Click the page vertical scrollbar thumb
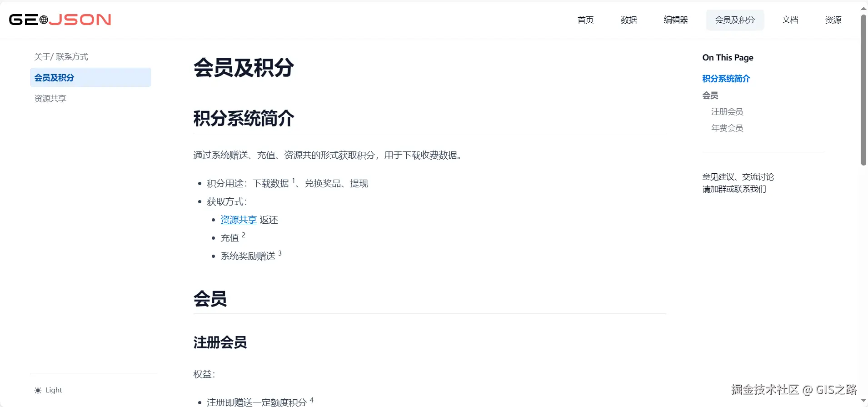 [x=863, y=90]
